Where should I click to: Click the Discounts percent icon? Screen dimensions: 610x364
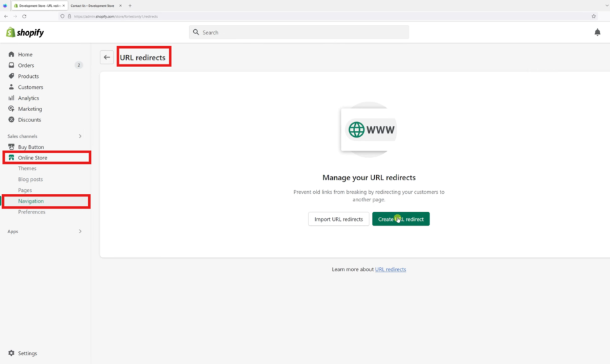12,120
